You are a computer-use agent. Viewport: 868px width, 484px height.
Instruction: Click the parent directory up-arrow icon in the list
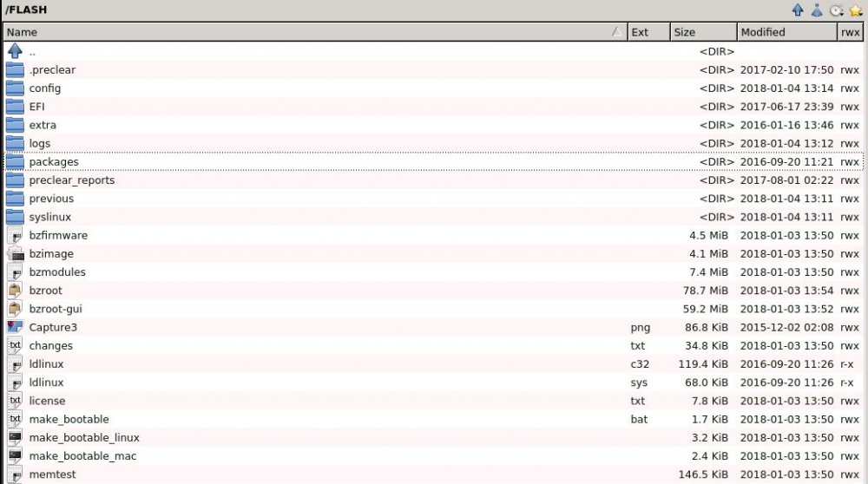click(x=15, y=51)
